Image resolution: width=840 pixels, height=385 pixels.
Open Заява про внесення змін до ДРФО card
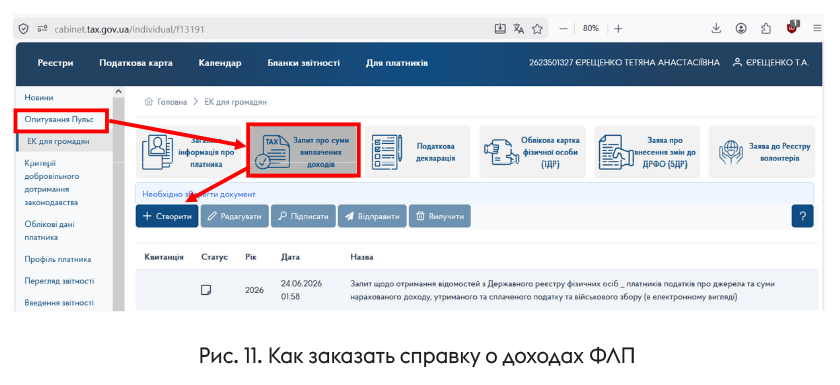pos(647,152)
